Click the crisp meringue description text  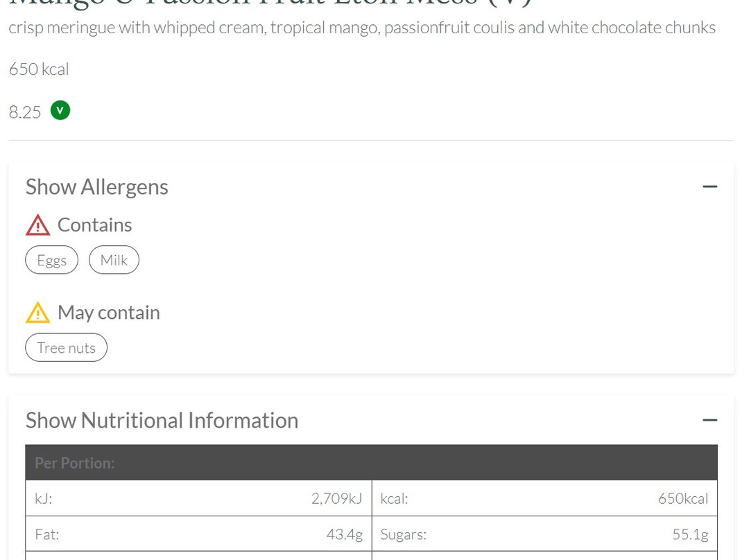coord(362,28)
